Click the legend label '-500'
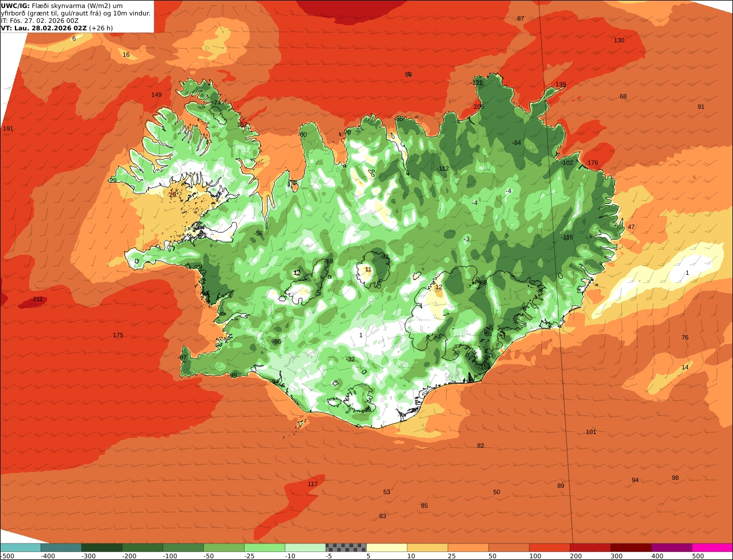Viewport: 733px width, 560px height. pos(7,556)
